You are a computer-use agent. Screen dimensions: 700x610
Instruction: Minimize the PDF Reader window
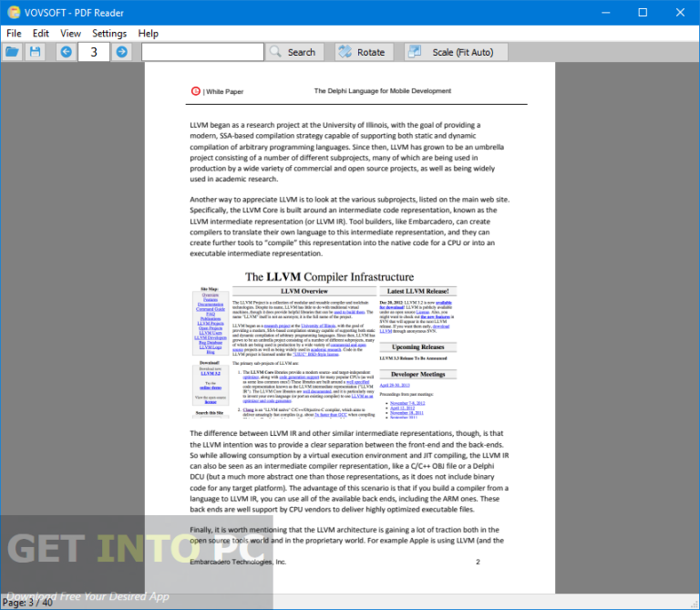[x=606, y=13]
